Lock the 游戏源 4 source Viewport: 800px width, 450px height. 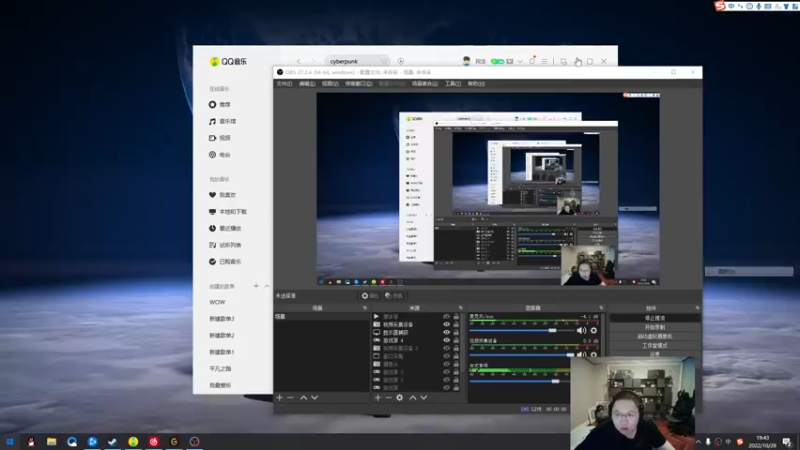(x=456, y=340)
